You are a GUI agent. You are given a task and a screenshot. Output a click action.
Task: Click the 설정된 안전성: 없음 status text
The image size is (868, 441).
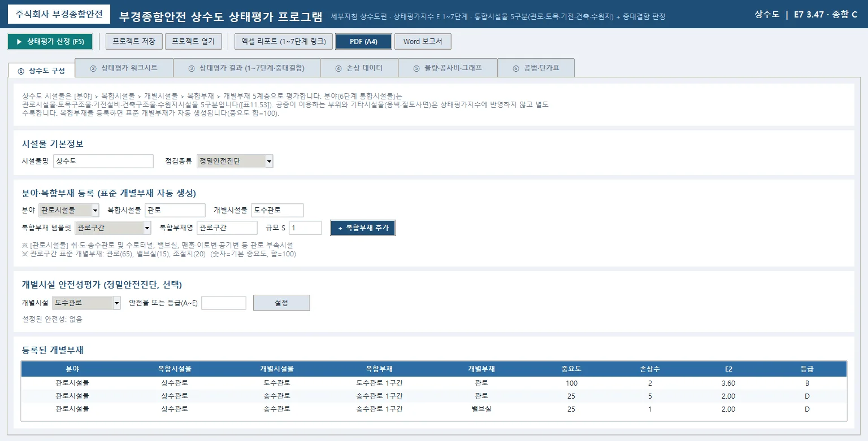(x=52, y=320)
